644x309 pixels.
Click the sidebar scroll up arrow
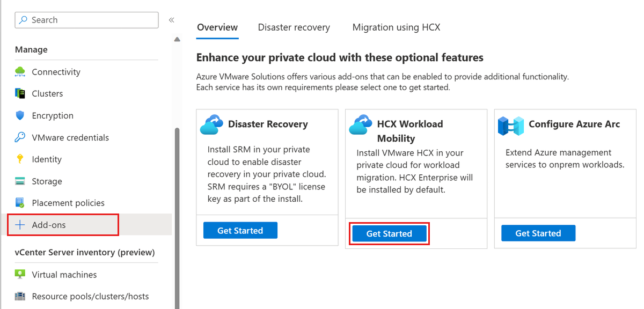[177, 39]
